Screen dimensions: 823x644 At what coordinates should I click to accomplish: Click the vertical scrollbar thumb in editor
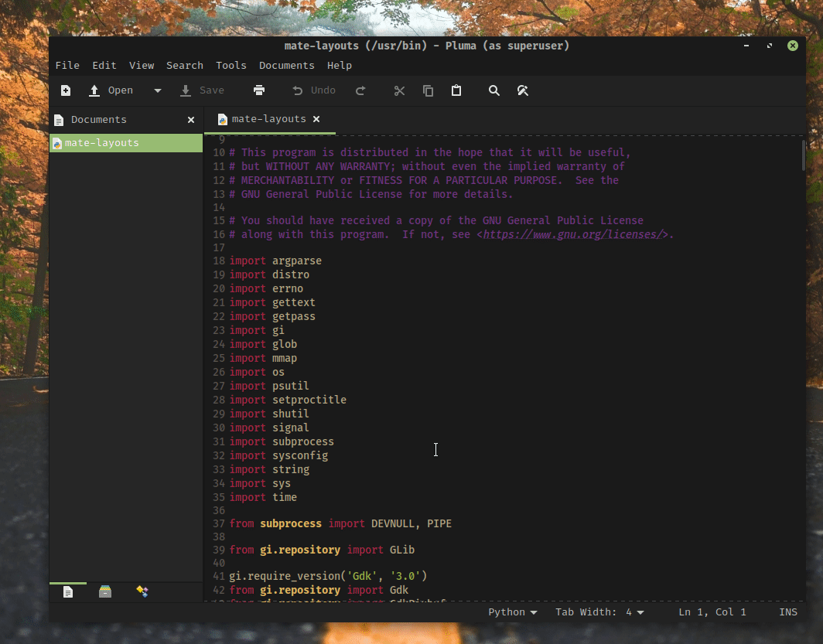click(x=803, y=155)
